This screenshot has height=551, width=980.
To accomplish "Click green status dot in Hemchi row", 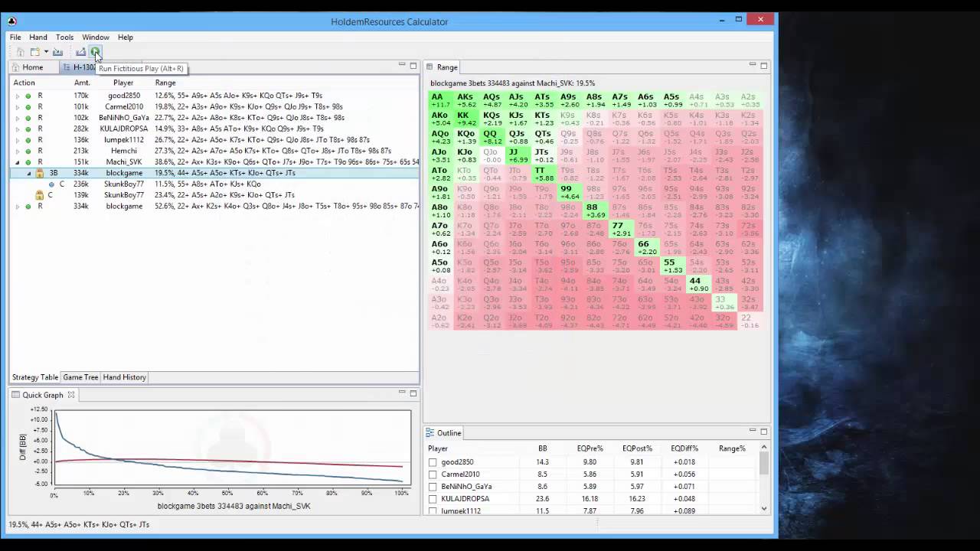I will [28, 152].
